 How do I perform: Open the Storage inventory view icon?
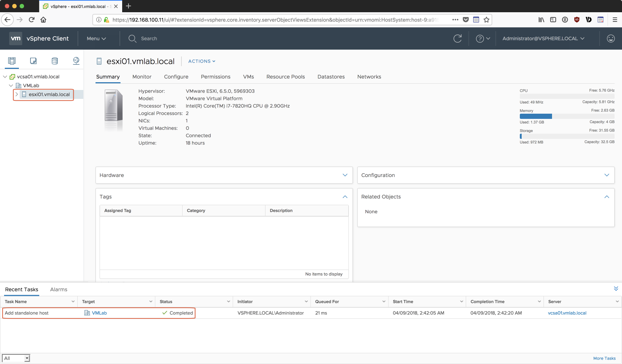pos(55,61)
